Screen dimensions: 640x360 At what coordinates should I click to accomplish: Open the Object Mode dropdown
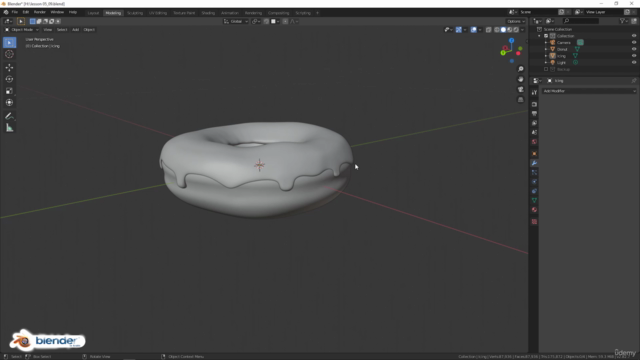coord(22,30)
